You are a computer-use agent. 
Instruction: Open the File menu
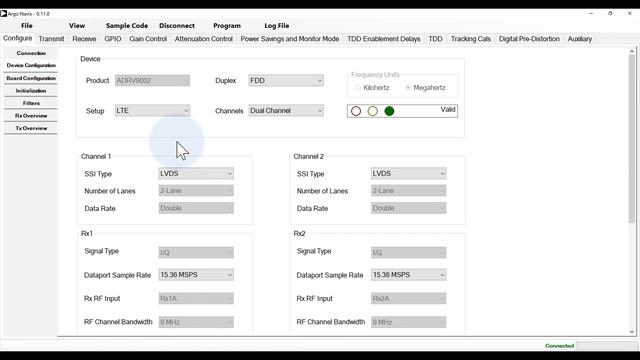click(x=27, y=26)
